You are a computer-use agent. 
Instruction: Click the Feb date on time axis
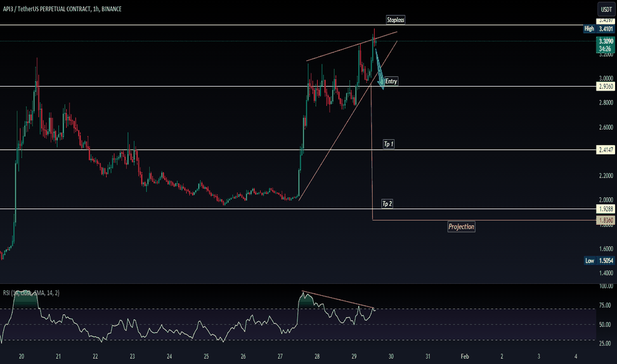[x=465, y=357]
